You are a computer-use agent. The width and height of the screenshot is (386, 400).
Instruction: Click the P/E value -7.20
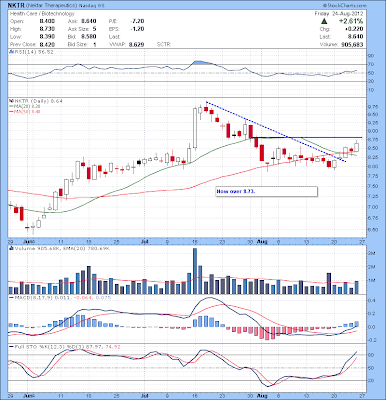point(137,21)
